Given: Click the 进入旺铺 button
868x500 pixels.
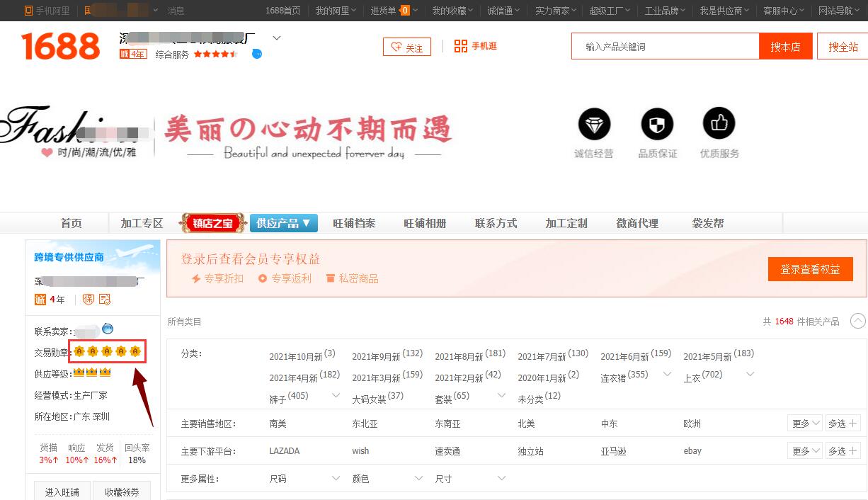Looking at the screenshot, I should [62, 492].
